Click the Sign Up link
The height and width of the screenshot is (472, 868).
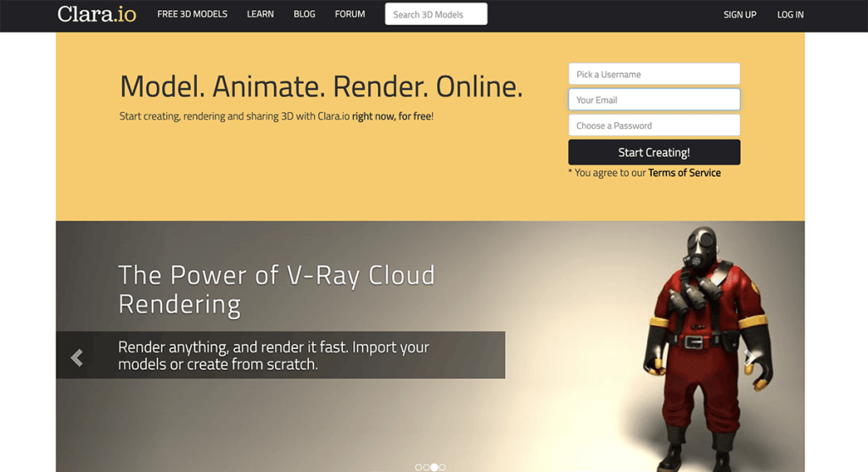click(x=739, y=14)
